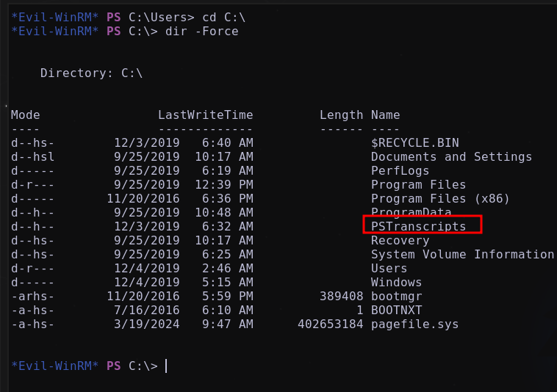Click the Documents and Settings entry

pyautogui.click(x=451, y=156)
